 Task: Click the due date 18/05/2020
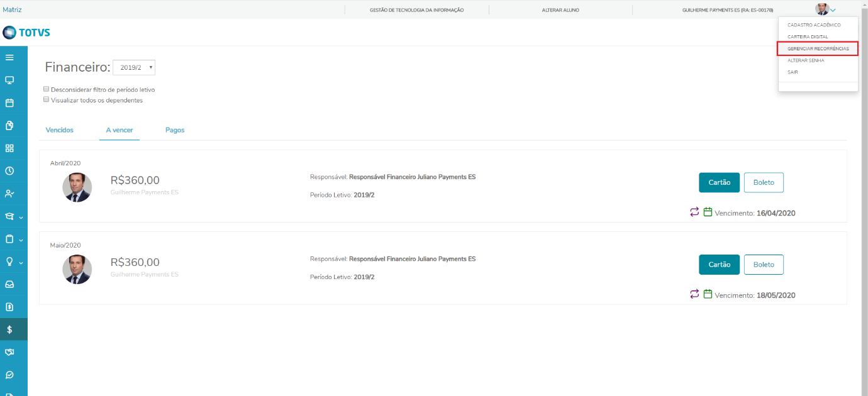[776, 295]
